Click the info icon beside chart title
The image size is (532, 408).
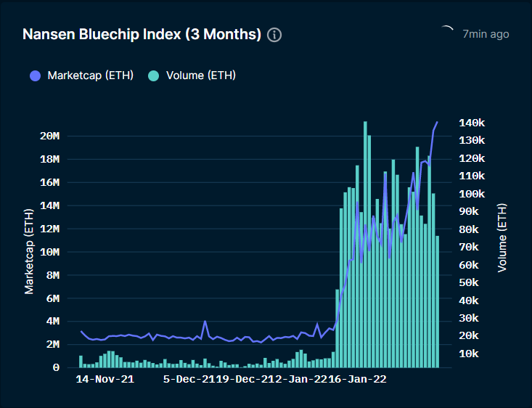pos(274,35)
